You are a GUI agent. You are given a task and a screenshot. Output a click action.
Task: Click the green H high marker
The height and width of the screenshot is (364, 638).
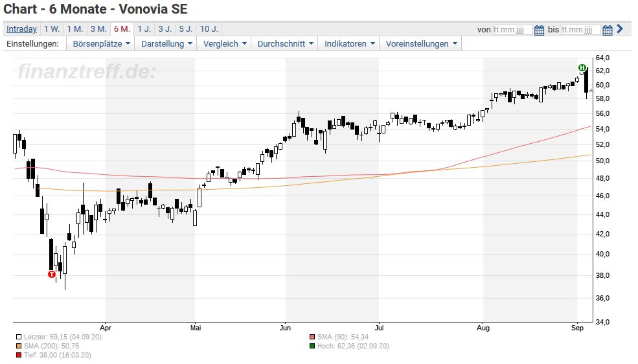(x=582, y=67)
